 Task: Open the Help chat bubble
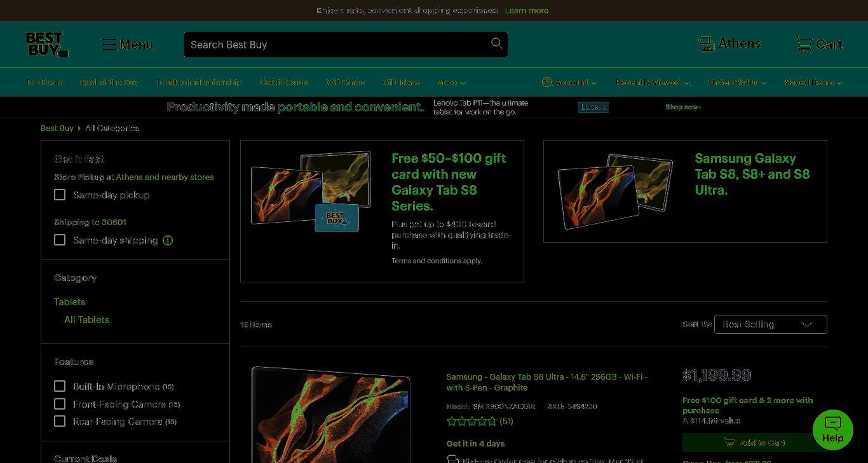pyautogui.click(x=832, y=430)
